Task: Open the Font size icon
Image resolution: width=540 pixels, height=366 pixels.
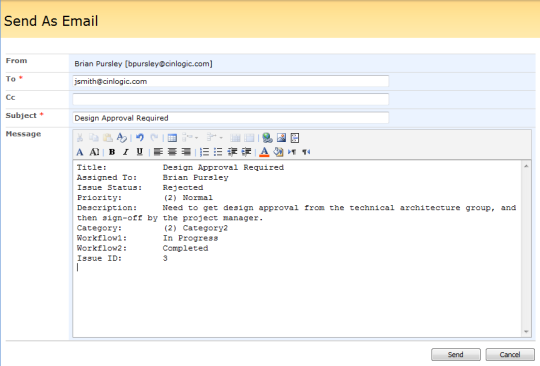Action: click(x=94, y=152)
